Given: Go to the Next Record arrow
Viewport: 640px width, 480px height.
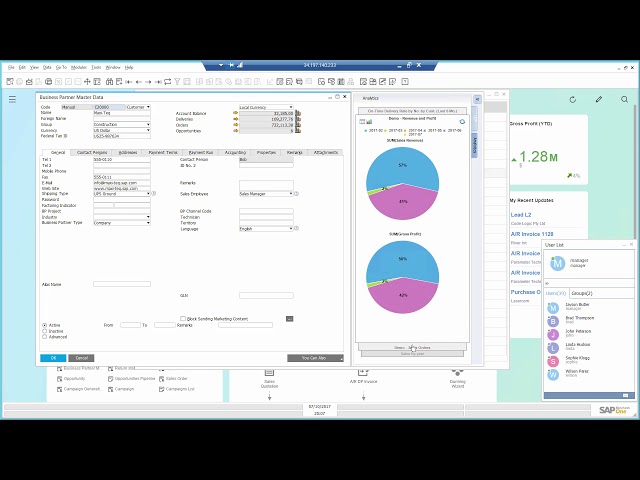Looking at the screenshot, I should pyautogui.click(x=148, y=82).
